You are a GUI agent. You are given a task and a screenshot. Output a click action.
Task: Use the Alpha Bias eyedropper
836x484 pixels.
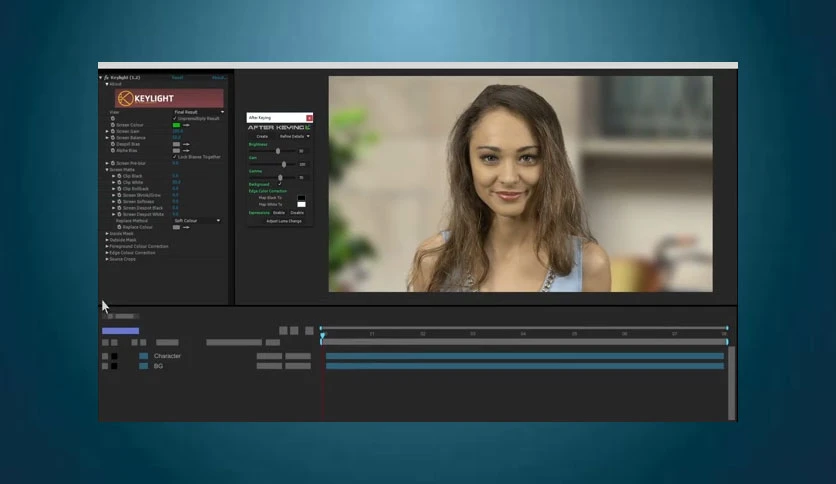pos(186,150)
